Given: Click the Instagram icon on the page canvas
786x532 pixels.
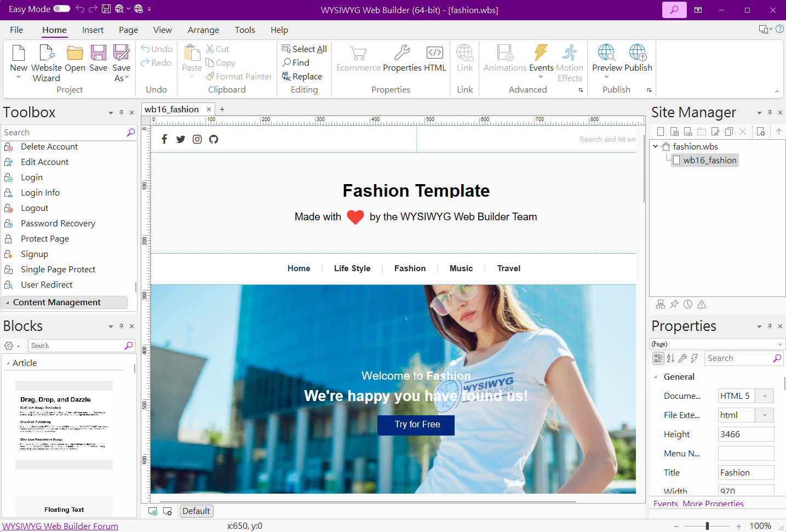Looking at the screenshot, I should pyautogui.click(x=197, y=139).
